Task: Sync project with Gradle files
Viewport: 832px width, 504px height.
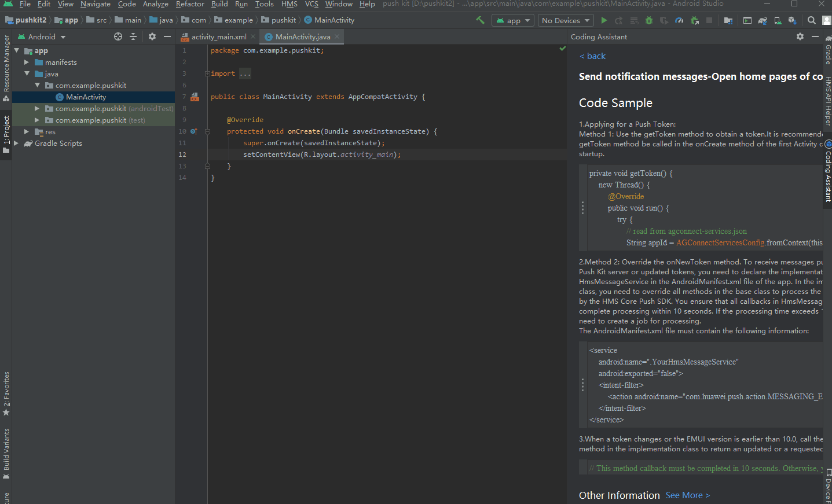Action: (x=762, y=20)
